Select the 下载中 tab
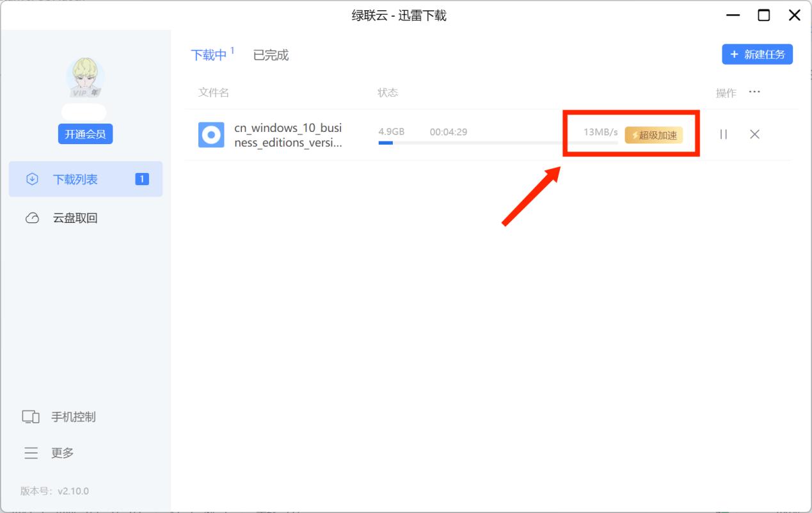The height and width of the screenshot is (513, 812). 207,55
